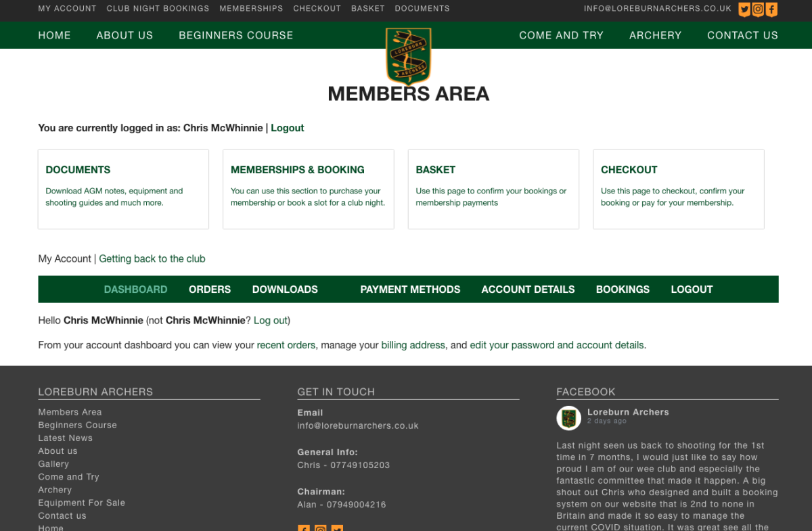This screenshot has width=812, height=531.
Task: Click the footer Twitter icon under Get in Touch
Action: pyautogui.click(x=337, y=528)
